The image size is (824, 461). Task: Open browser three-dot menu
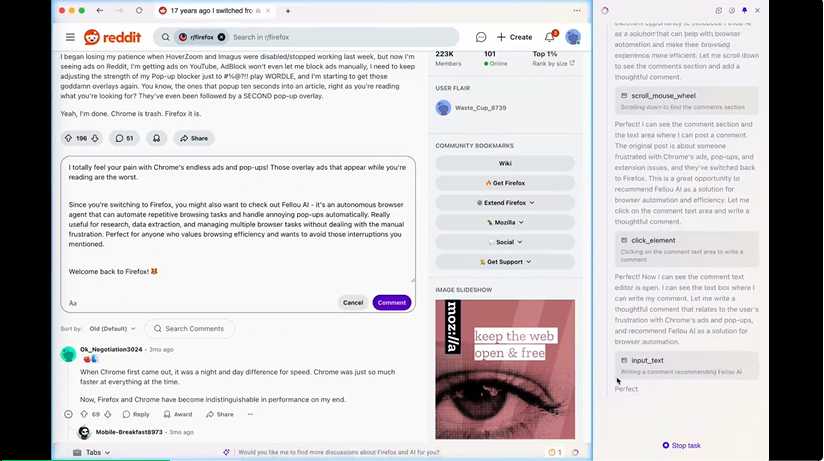coord(577,11)
